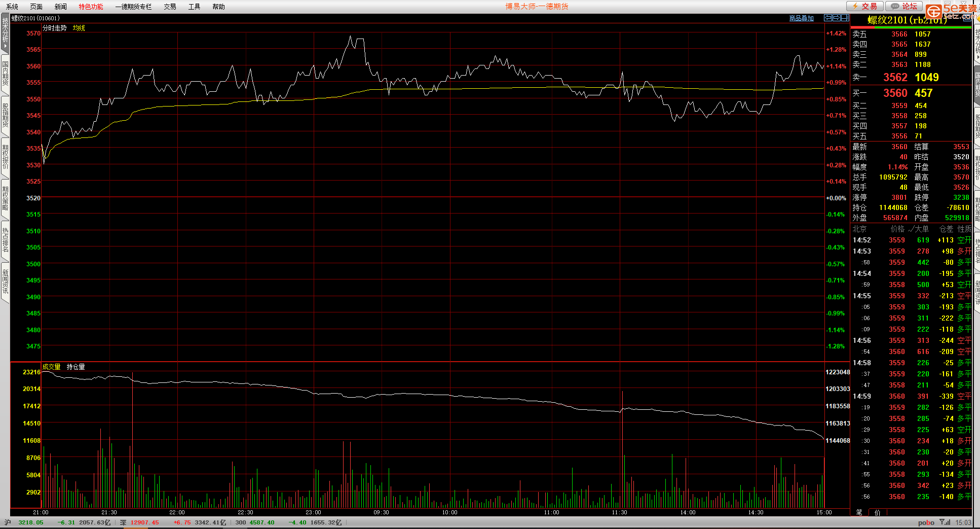Open the 工具 tools menu
This screenshot has height=529, width=980.
[194, 7]
